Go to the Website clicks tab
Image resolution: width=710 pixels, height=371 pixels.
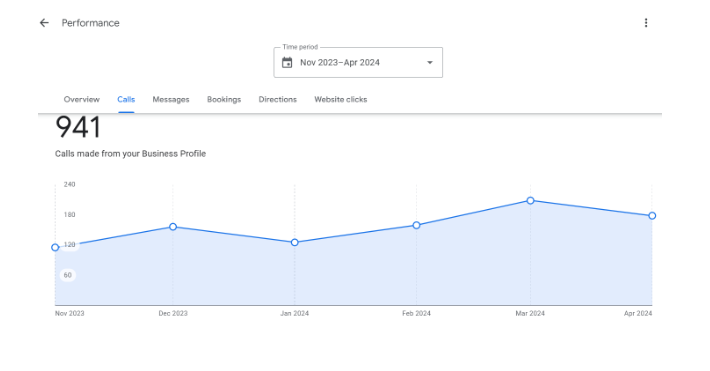tap(341, 99)
